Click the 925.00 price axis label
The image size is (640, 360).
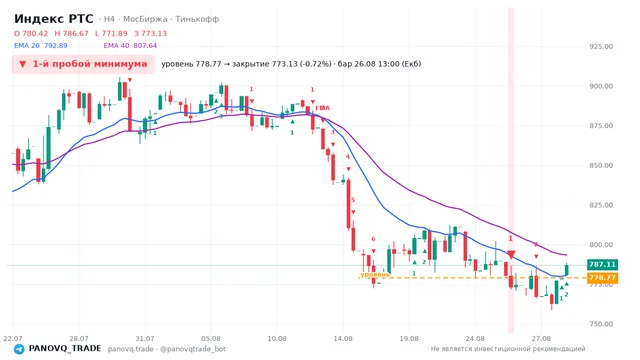(x=601, y=47)
